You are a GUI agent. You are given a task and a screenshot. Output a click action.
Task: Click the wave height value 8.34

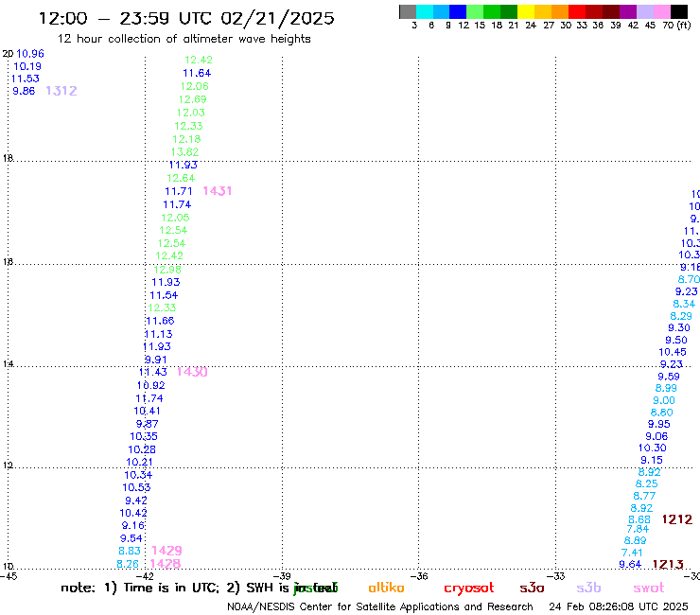pos(684,304)
